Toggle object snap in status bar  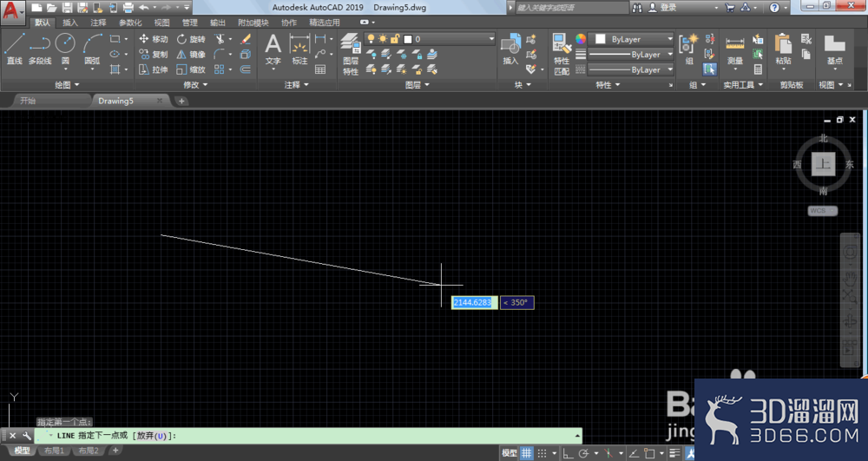tap(649, 453)
